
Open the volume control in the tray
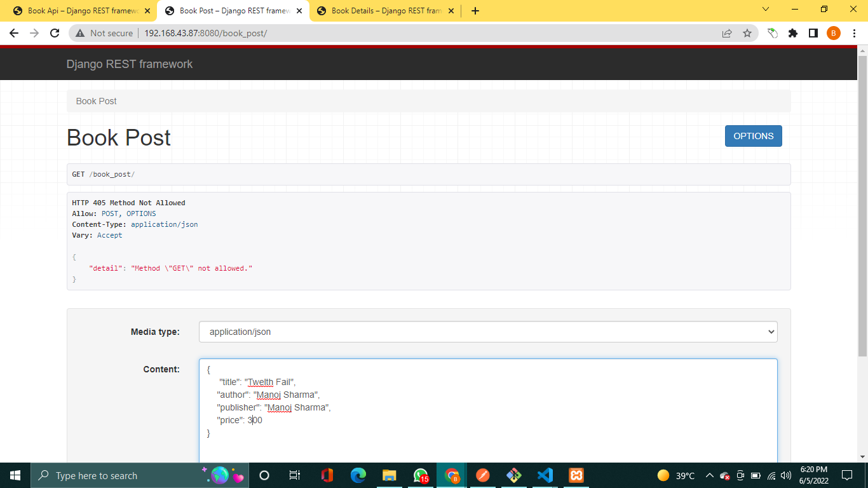(786, 475)
